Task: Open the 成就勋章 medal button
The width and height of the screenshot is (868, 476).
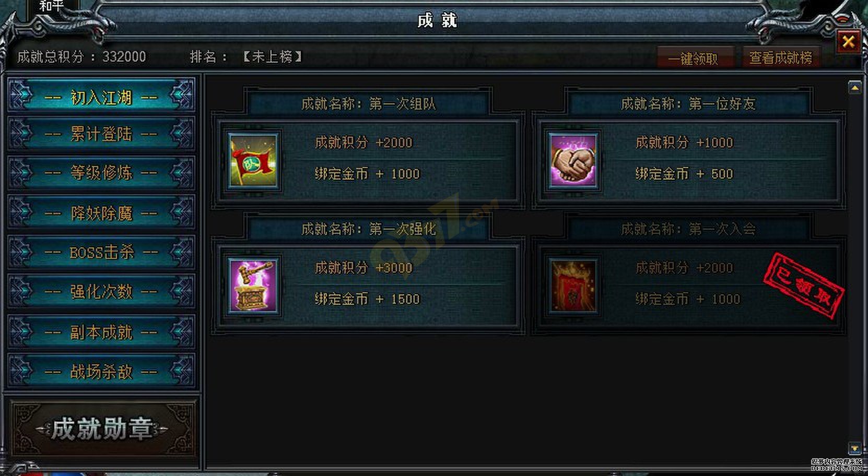Action: 102,429
